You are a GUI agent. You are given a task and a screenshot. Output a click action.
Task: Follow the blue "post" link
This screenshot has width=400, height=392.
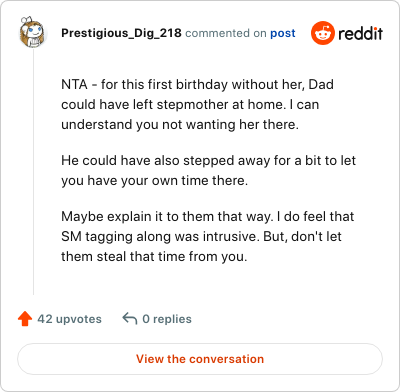click(x=283, y=33)
